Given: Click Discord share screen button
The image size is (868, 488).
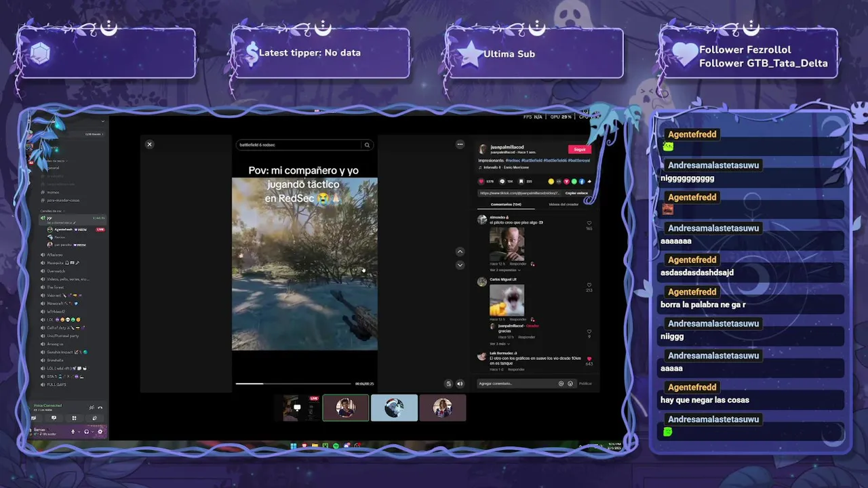Looking at the screenshot, I should tap(54, 418).
